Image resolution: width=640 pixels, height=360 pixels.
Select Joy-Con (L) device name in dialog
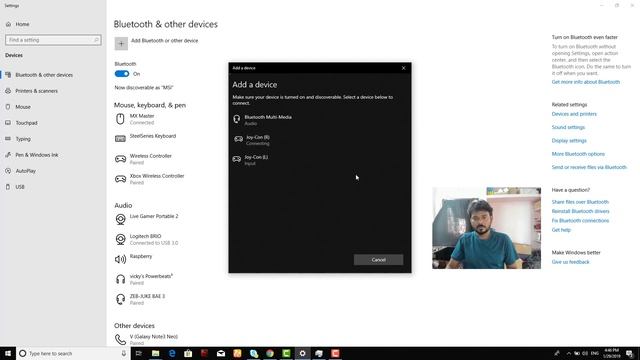(x=256, y=157)
